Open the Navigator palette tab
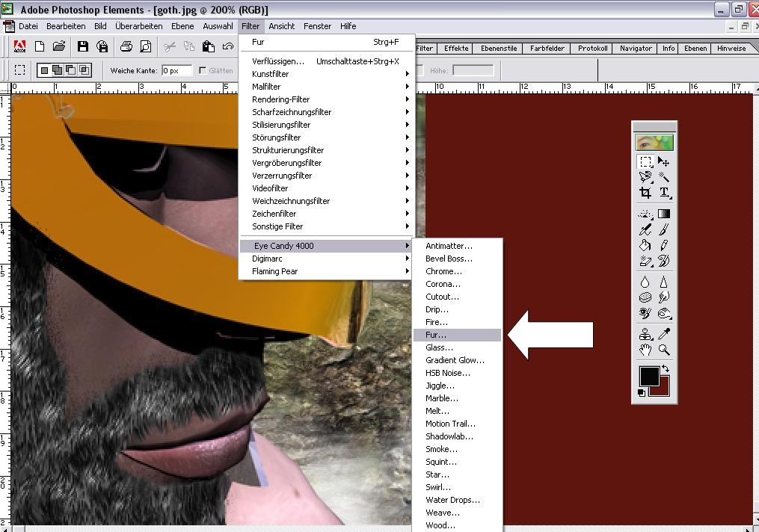The image size is (759, 532). 636,49
